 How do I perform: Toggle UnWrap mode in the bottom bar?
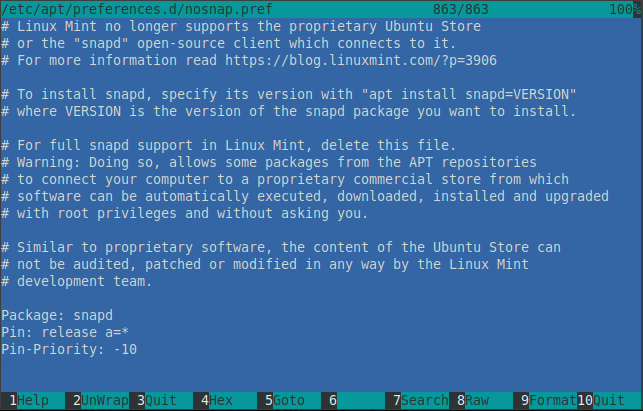(x=100, y=401)
